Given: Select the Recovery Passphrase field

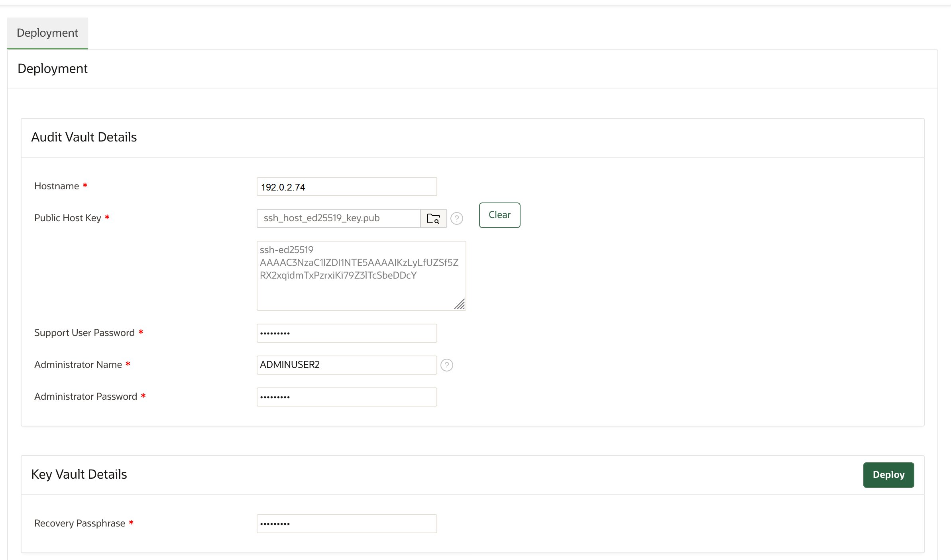Looking at the screenshot, I should (x=346, y=523).
